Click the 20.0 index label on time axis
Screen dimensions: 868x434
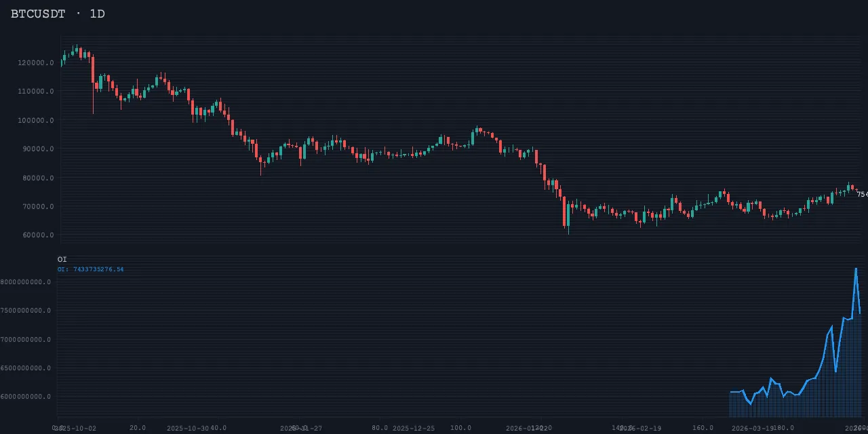click(x=138, y=428)
